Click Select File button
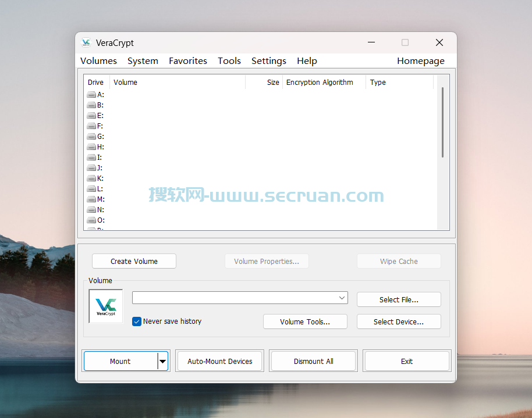532x418 pixels. point(399,299)
